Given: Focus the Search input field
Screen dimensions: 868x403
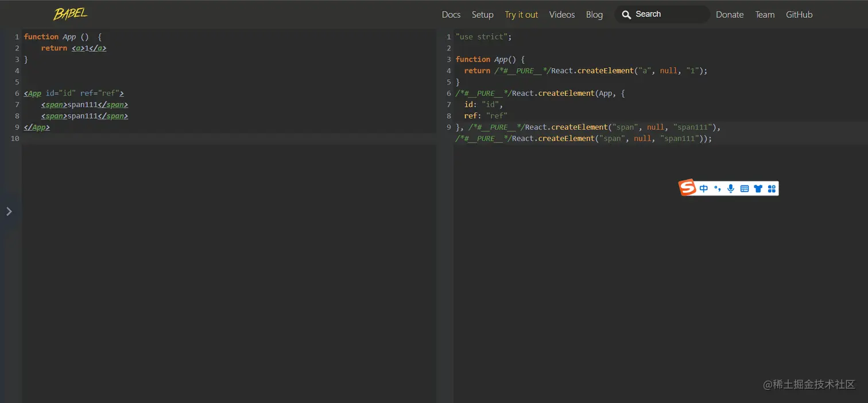Looking at the screenshot, I should point(662,14).
